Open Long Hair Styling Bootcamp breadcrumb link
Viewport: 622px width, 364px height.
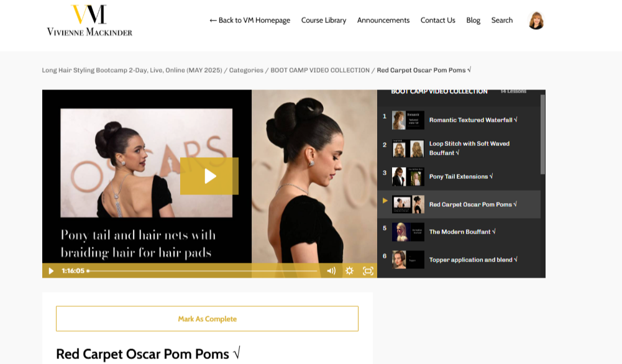click(132, 70)
